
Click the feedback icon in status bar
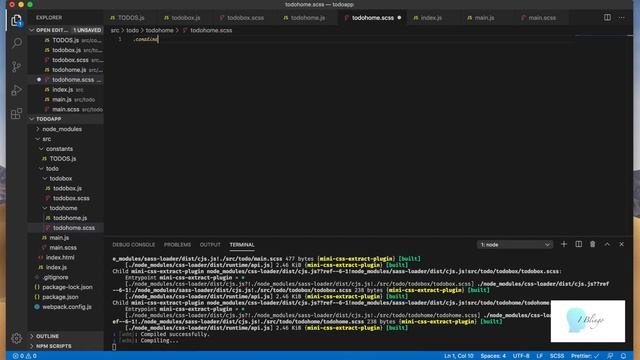click(610, 356)
